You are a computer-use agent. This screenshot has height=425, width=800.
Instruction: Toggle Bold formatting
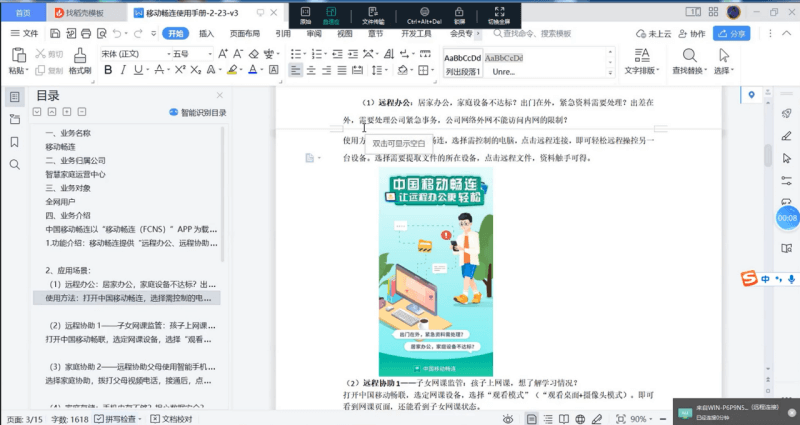tap(108, 70)
